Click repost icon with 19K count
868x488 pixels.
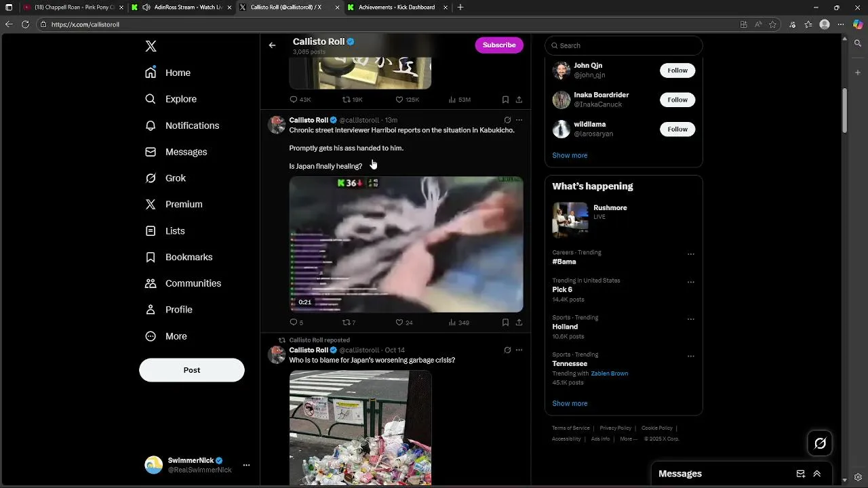[347, 100]
